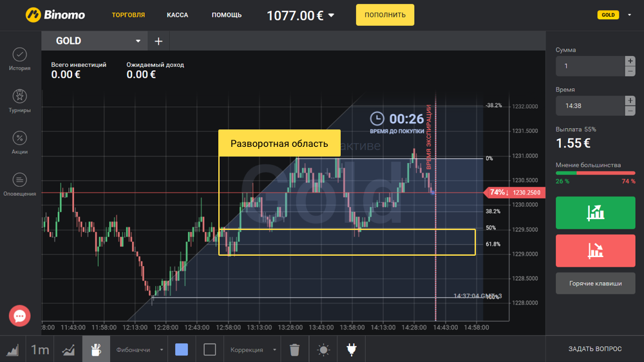
Task: Toggle the brightness theme sun icon
Action: pos(323,349)
